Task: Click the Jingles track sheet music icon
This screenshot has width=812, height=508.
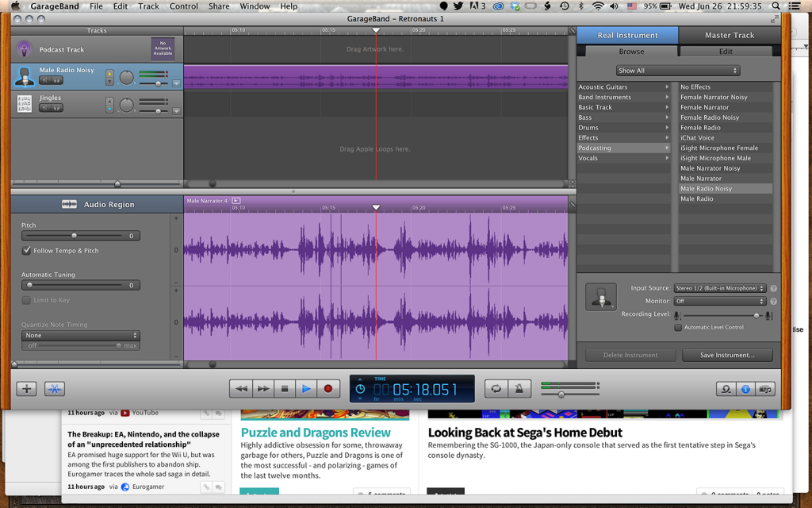Action: (25, 104)
